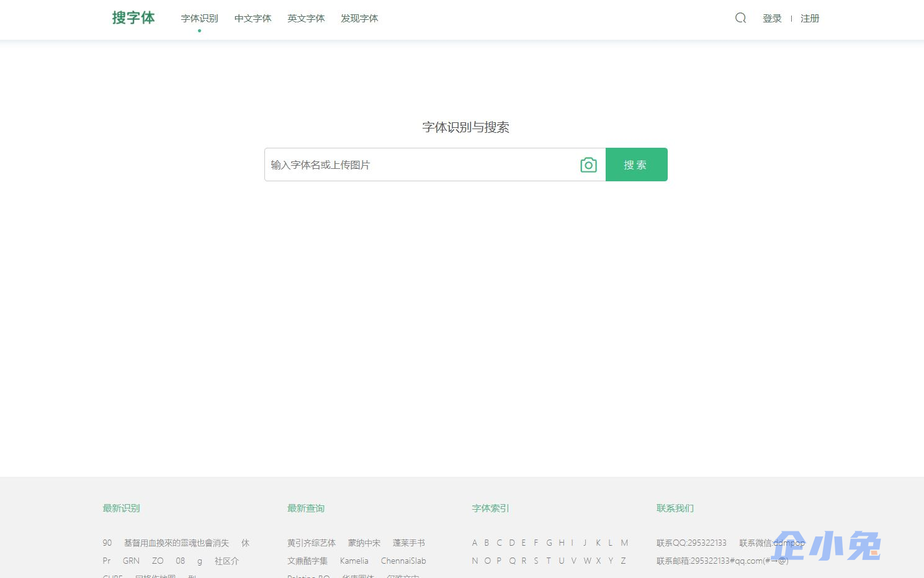Viewport: 924px width, 578px height.
Task: Click the 最新查询 footer heading
Action: [x=306, y=508]
